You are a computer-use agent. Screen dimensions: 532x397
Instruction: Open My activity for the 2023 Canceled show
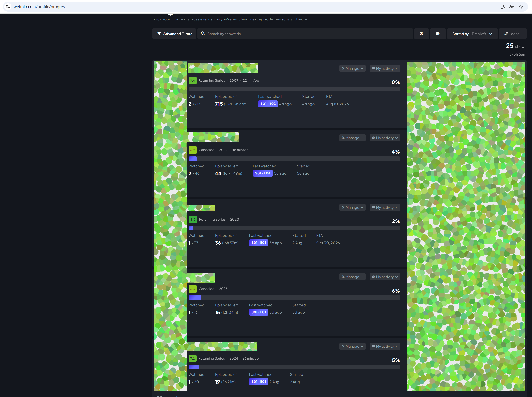pos(385,277)
